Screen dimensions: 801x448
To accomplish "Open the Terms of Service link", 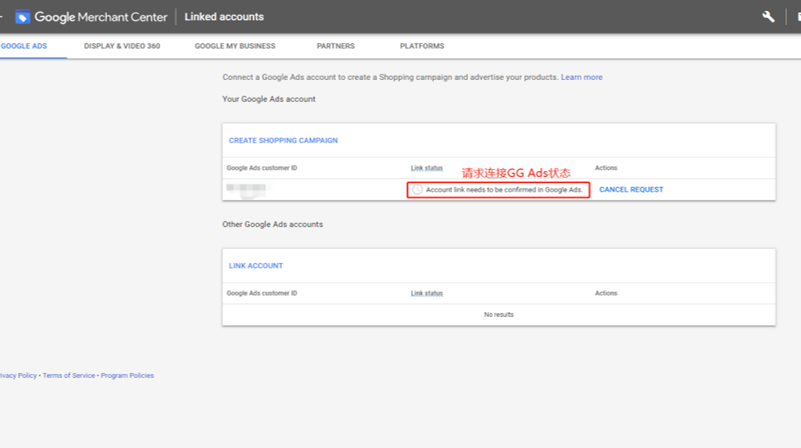I will pos(68,375).
